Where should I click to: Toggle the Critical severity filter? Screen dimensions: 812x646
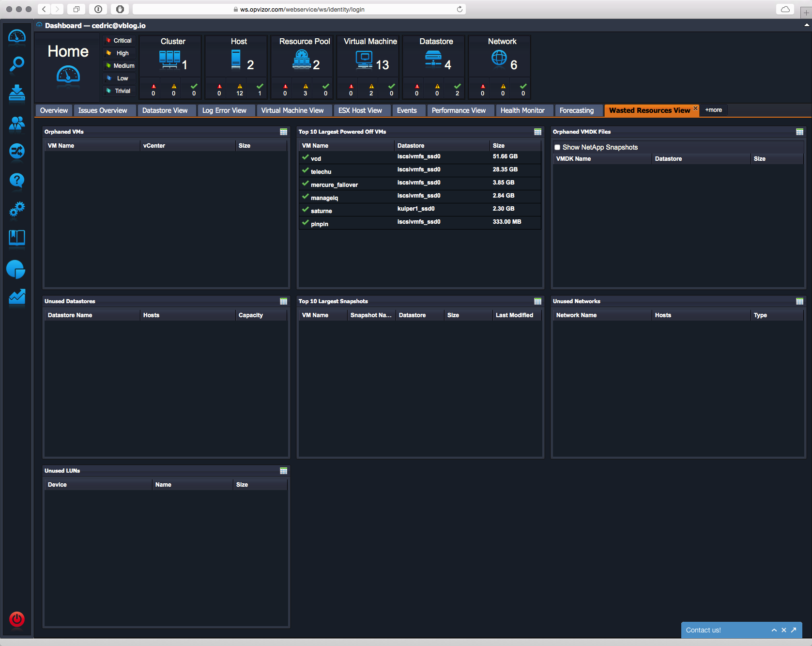point(119,41)
